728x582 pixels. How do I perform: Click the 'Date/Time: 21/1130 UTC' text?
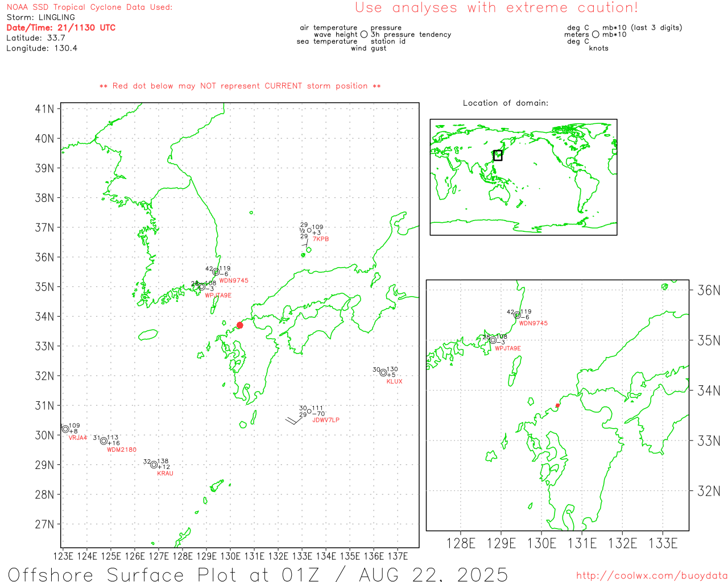(61, 27)
